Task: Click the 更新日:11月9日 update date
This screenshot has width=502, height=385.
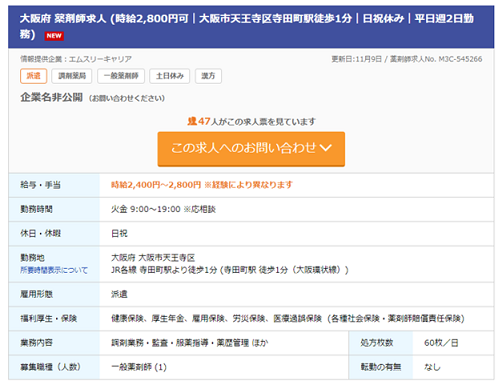Action: point(356,59)
